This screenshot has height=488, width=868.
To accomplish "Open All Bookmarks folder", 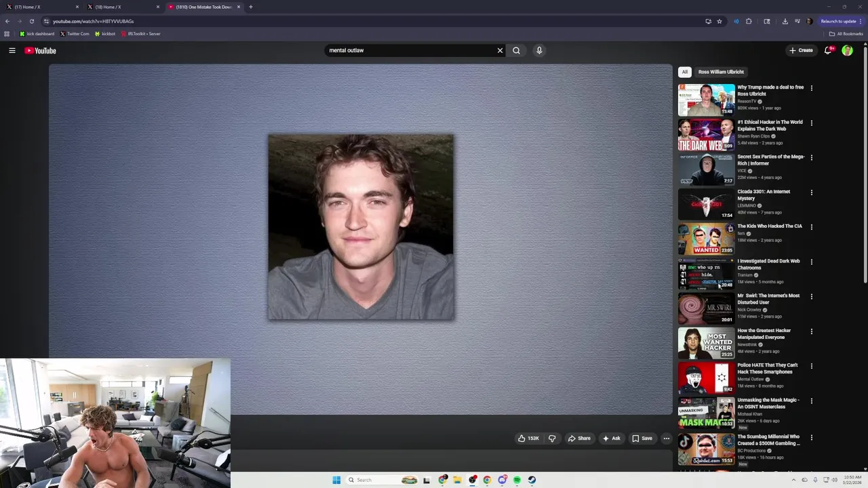I will [846, 33].
